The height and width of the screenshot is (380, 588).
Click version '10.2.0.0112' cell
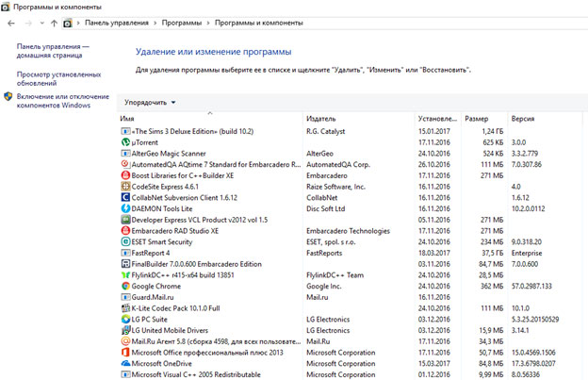[528, 208]
